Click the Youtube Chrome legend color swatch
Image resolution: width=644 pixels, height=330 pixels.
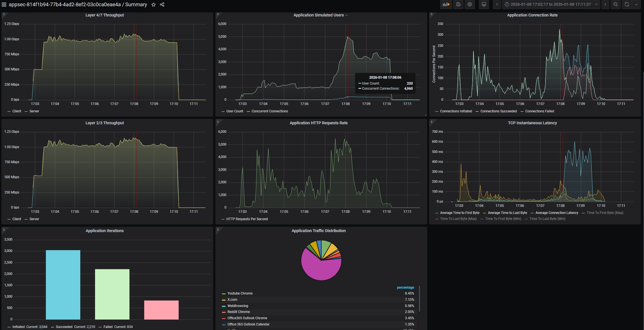tap(224, 294)
